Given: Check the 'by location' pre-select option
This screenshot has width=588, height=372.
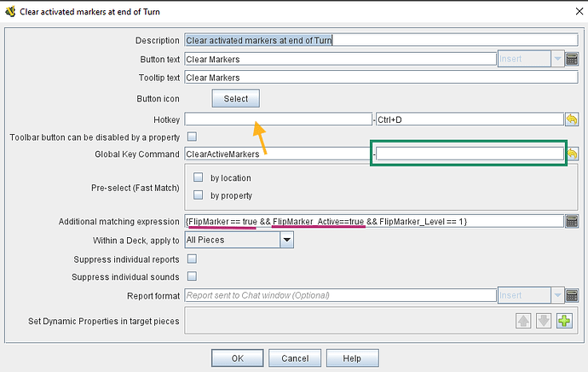Looking at the screenshot, I should (198, 177).
